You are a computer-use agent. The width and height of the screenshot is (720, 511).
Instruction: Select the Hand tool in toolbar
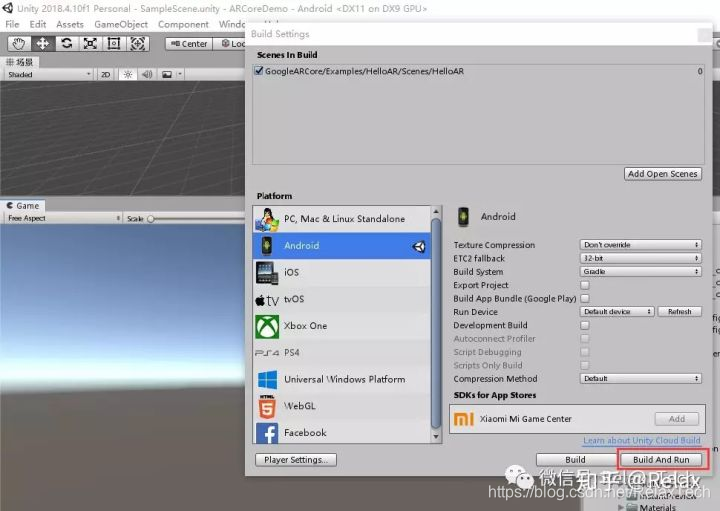[x=19, y=44]
